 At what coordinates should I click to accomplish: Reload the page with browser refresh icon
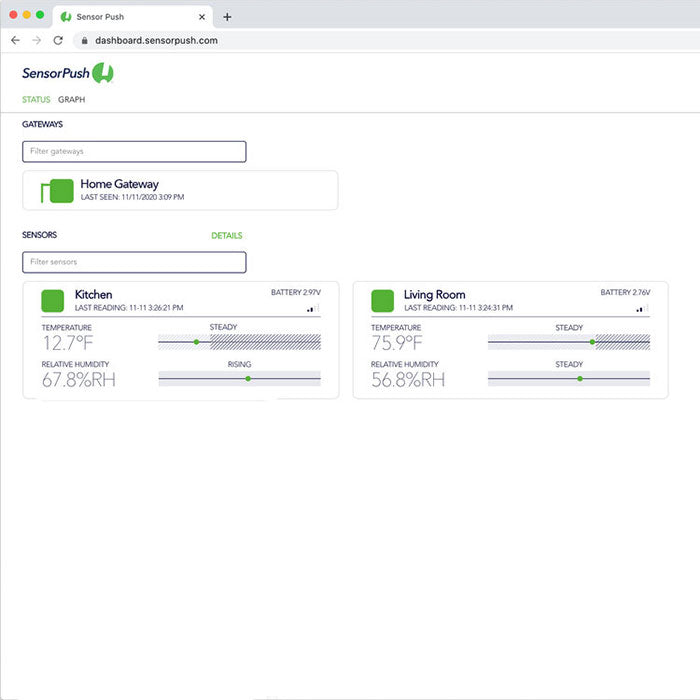58,41
